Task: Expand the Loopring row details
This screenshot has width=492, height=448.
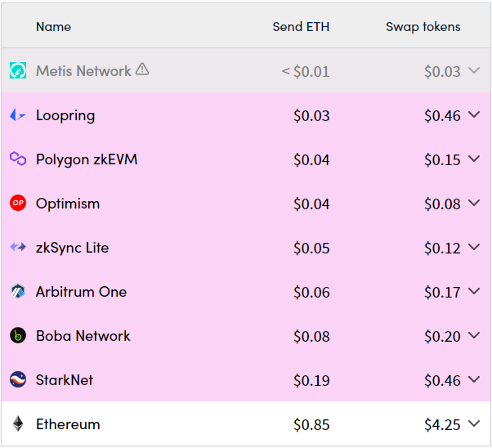Action: [474, 114]
